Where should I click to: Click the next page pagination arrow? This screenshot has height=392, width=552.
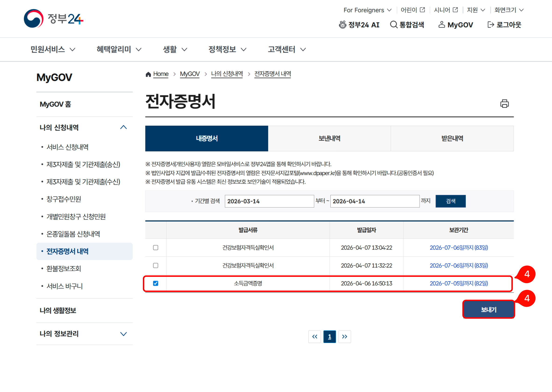344,336
